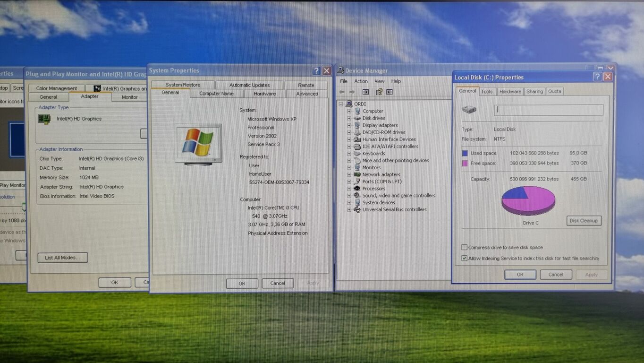Screen dimensions: 644x363
Task: Open the Hardware tab in System Properties
Action: pyautogui.click(x=264, y=94)
